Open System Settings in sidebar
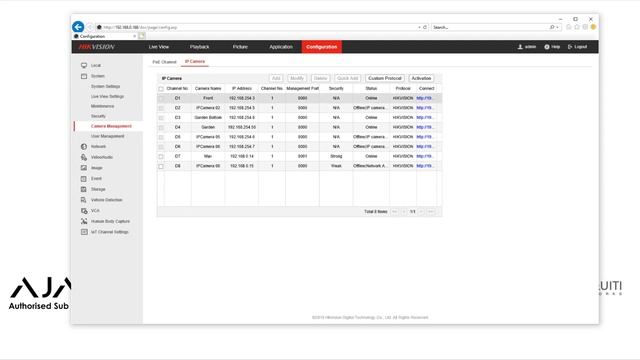The image size is (640, 360). pyautogui.click(x=105, y=87)
